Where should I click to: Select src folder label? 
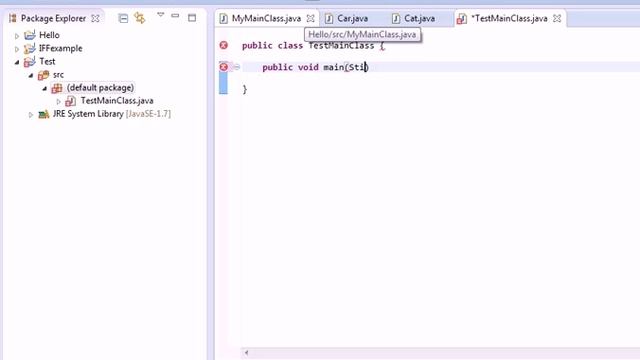tap(58, 75)
